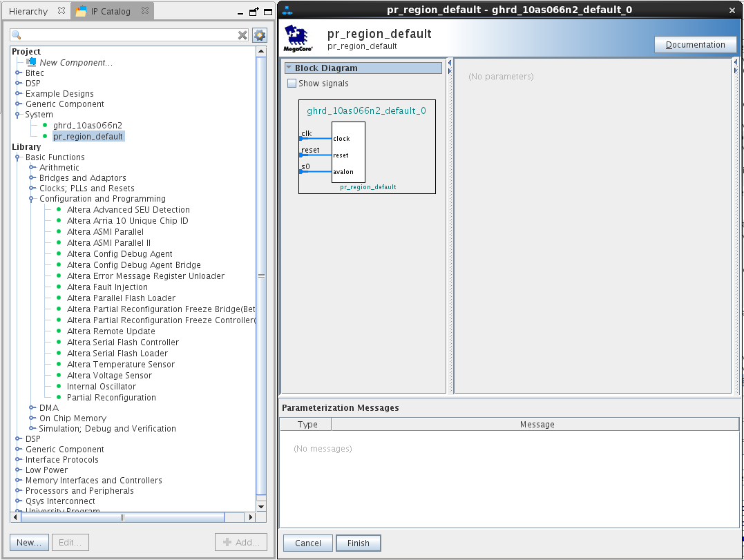Close the Hierarchy tab
The image size is (744, 560).
tap(61, 10)
